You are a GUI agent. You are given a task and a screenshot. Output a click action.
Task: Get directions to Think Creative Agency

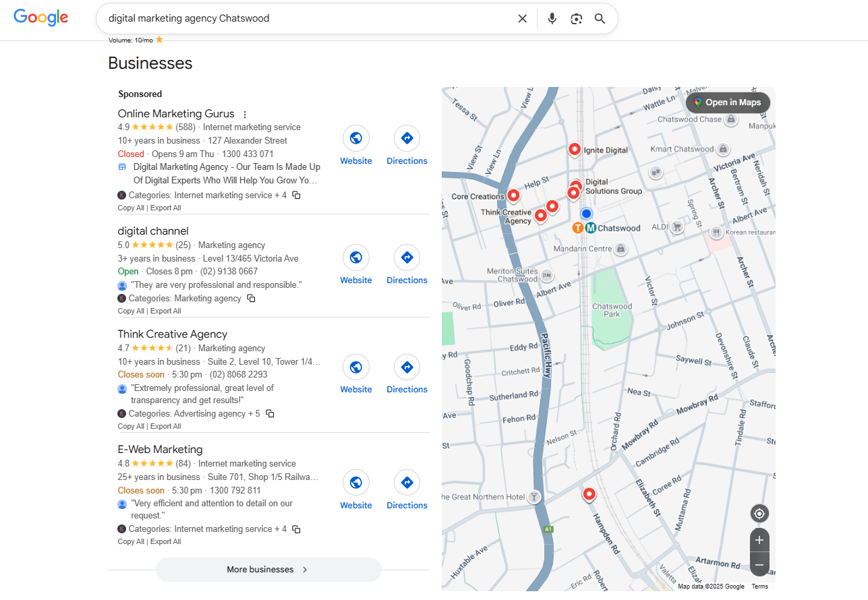[407, 367]
